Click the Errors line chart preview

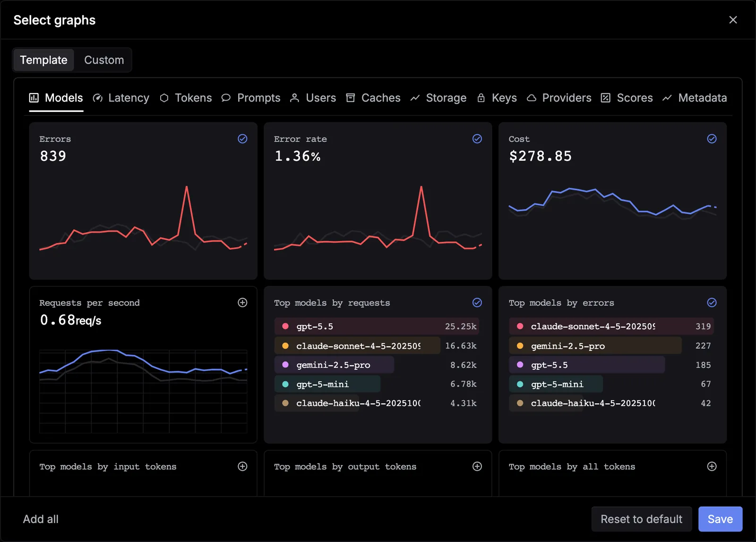(143, 217)
